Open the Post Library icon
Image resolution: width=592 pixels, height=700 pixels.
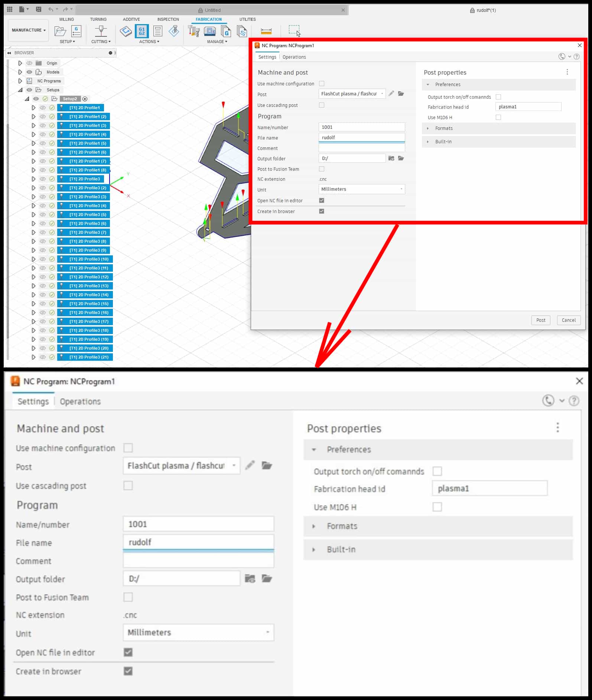[x=226, y=31]
